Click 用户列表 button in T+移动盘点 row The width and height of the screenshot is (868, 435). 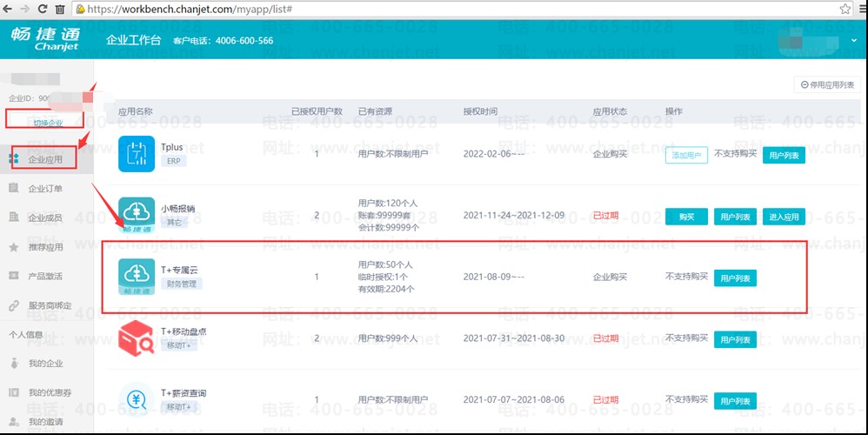735,340
